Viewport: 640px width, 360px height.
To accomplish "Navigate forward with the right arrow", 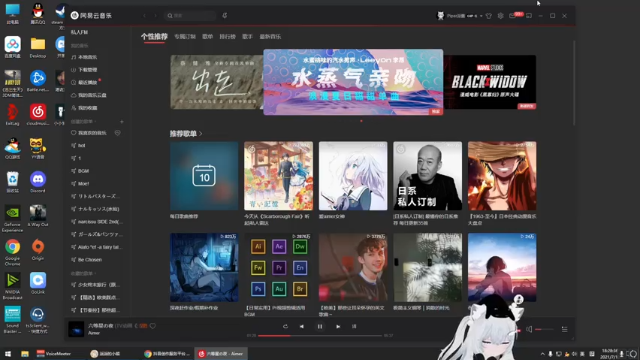I will tap(155, 16).
